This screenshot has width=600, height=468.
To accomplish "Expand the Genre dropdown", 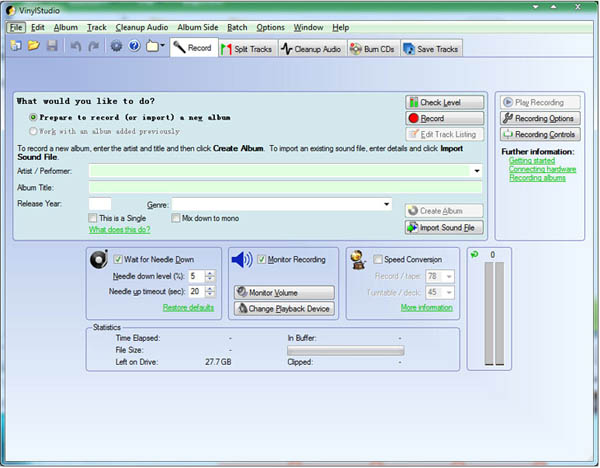I will click(386, 204).
